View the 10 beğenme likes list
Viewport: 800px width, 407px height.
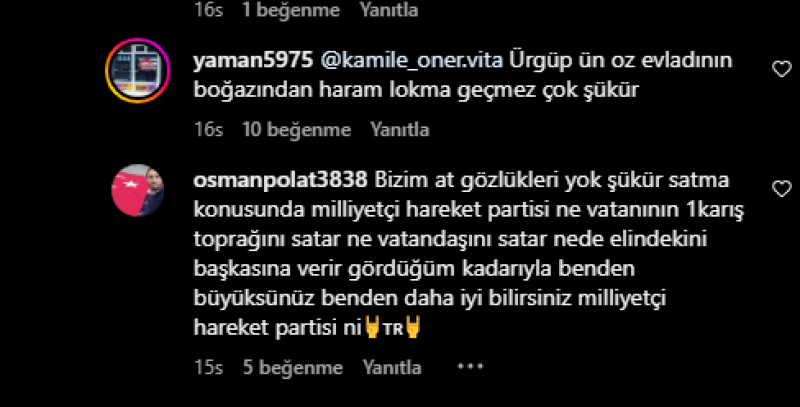tap(296, 130)
